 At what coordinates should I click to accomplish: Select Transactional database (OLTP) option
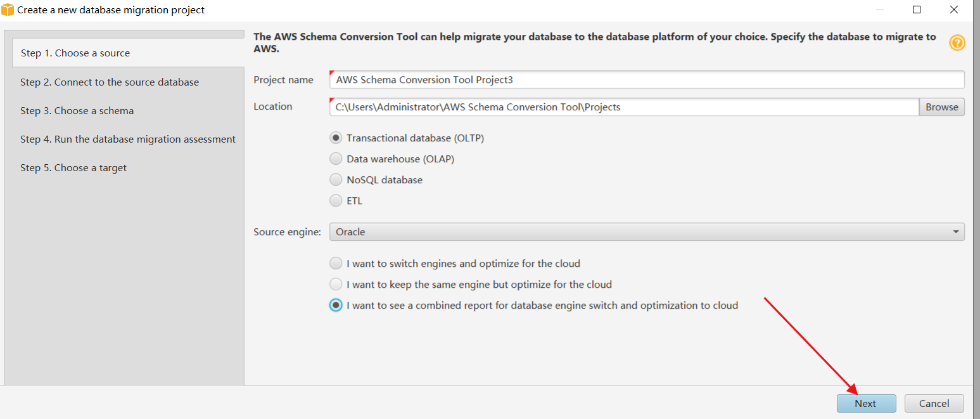pyautogui.click(x=336, y=138)
